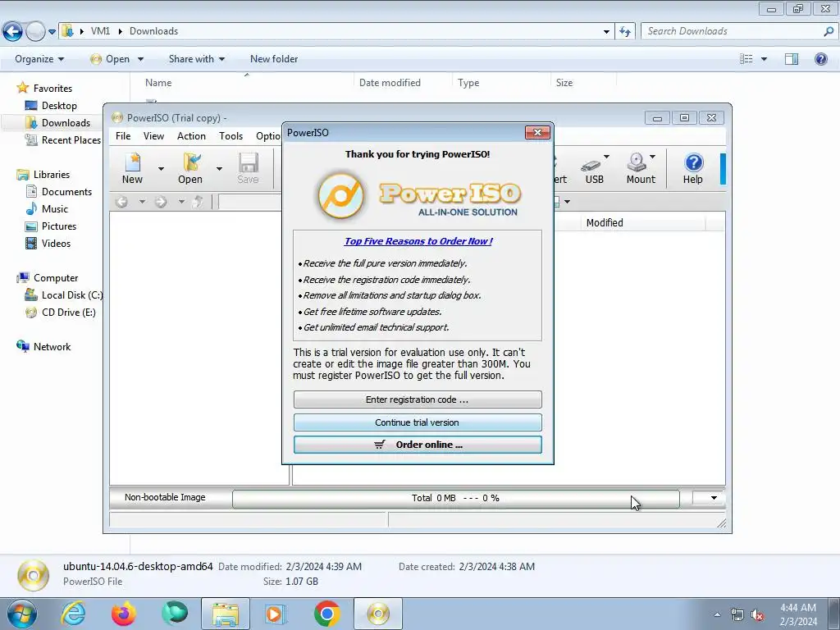Click the Up folder arrow in PowerISO
The width and height of the screenshot is (840, 630).
click(198, 202)
